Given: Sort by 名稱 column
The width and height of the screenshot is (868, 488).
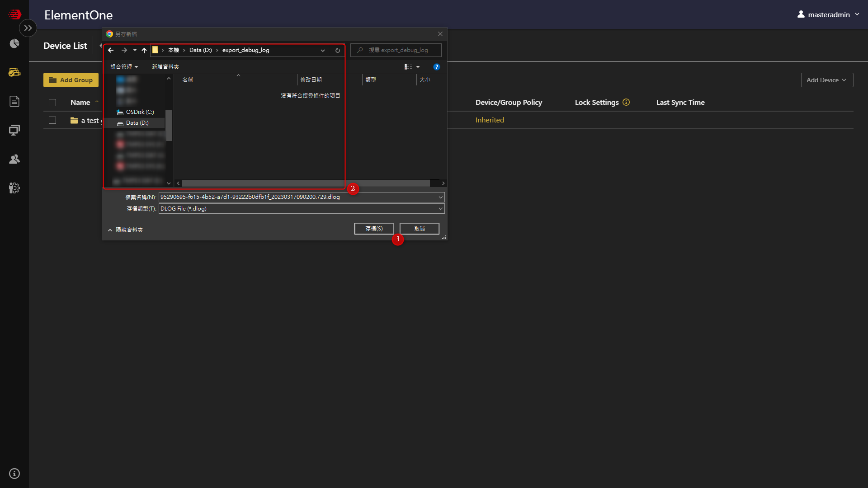Looking at the screenshot, I should [x=188, y=80].
